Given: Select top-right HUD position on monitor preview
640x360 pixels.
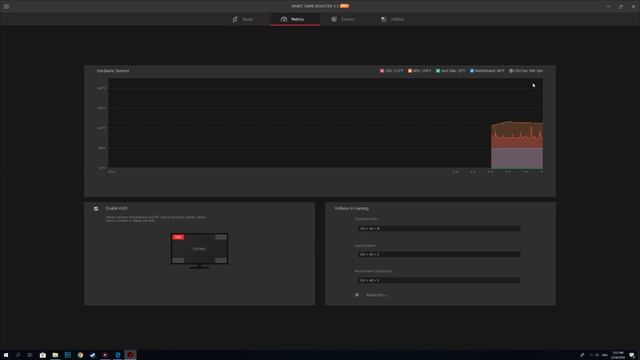Looking at the screenshot, I should coord(221,237).
